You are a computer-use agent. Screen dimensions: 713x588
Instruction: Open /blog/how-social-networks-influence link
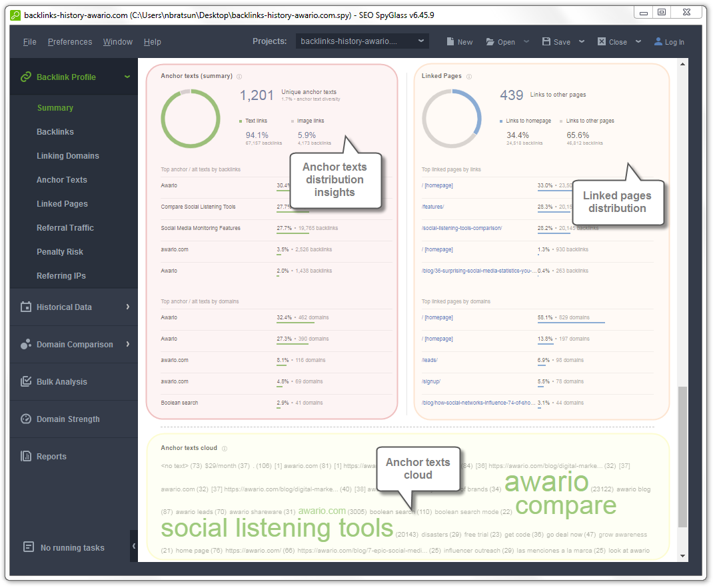478,403
